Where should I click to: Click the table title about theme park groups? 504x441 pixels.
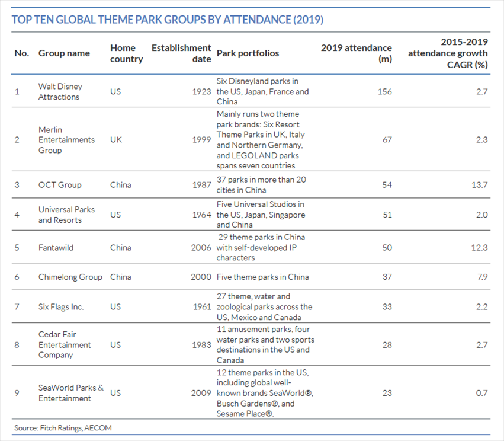pos(168,20)
